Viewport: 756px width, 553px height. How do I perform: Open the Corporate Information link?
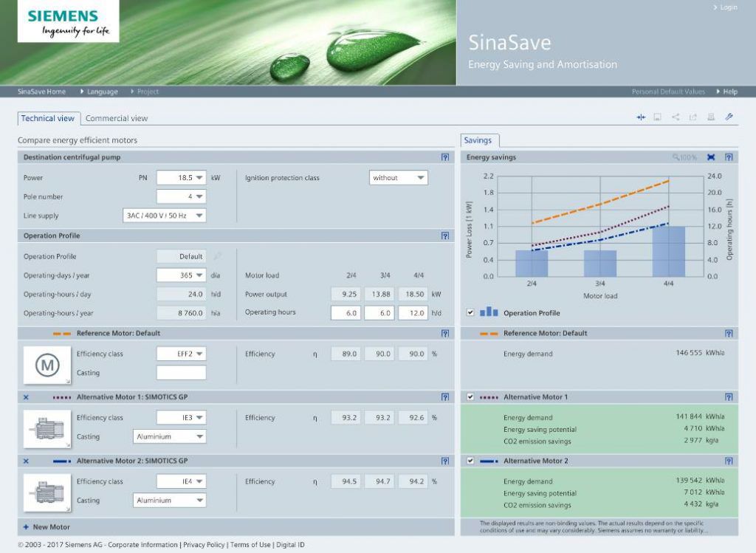point(142,545)
